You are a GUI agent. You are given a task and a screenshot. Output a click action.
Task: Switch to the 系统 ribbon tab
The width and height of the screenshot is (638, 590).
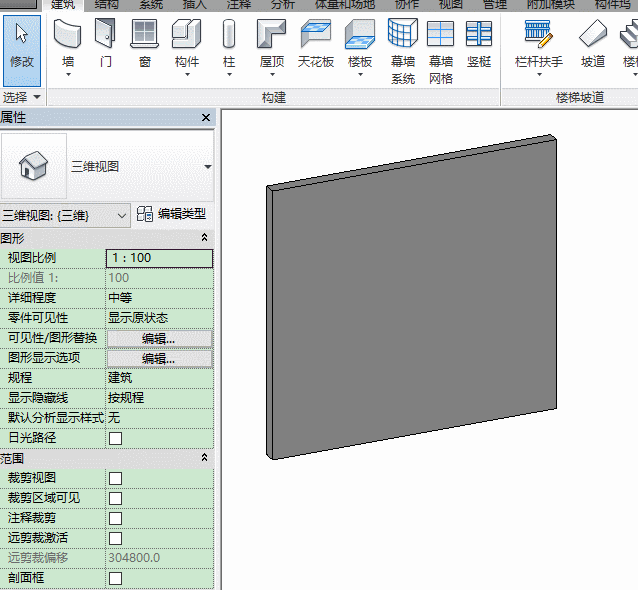coord(151,5)
